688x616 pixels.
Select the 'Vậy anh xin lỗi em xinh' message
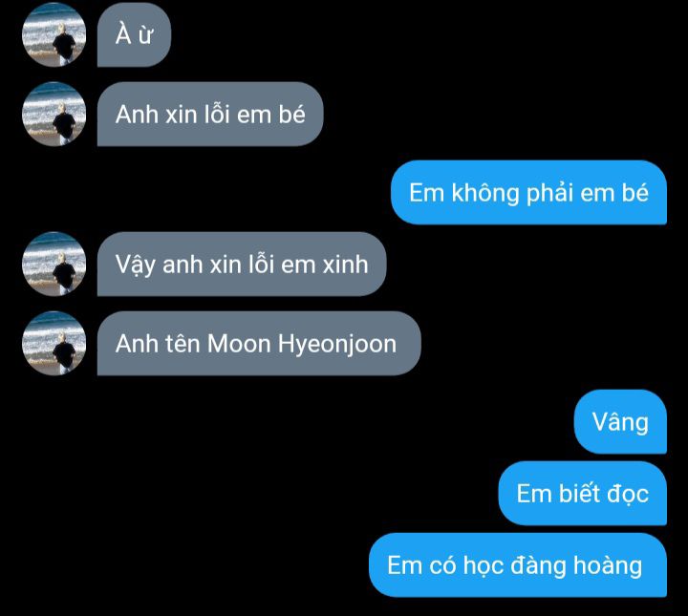click(x=242, y=265)
